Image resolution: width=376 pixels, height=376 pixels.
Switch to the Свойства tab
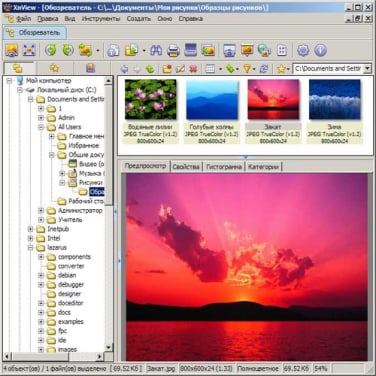pos(186,167)
